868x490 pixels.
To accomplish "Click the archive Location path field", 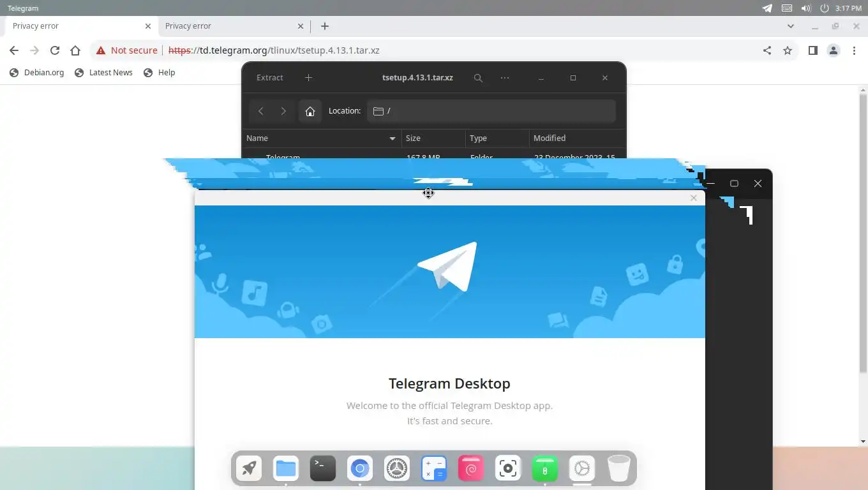I will (491, 111).
